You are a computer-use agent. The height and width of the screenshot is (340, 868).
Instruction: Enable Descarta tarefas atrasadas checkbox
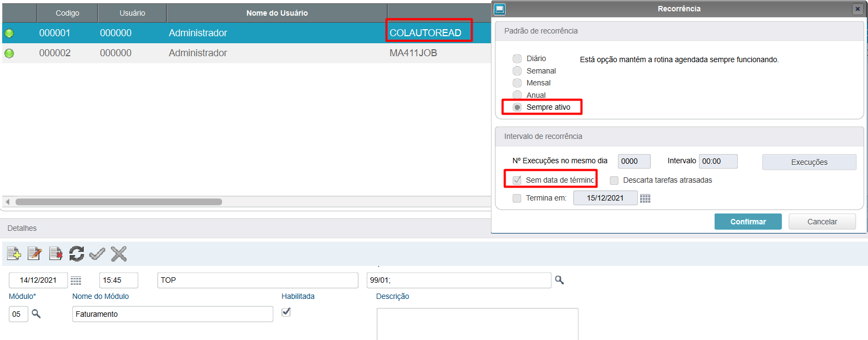pos(614,181)
